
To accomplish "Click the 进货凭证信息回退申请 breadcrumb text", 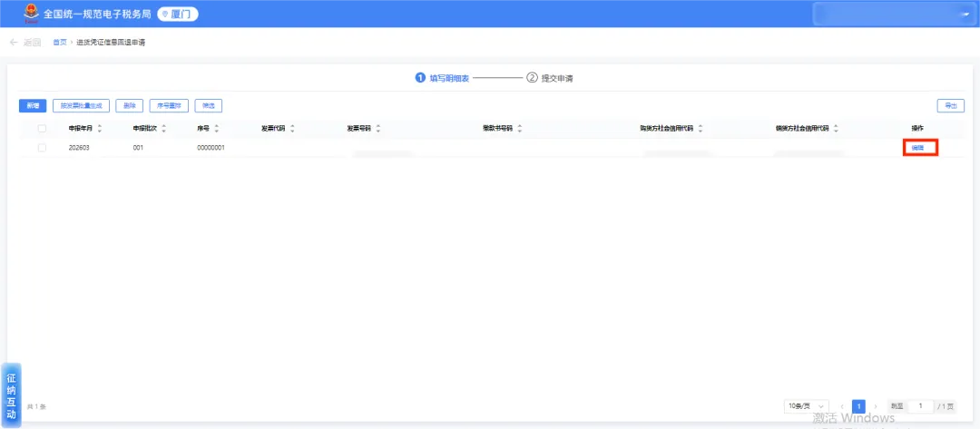I will click(x=112, y=43).
